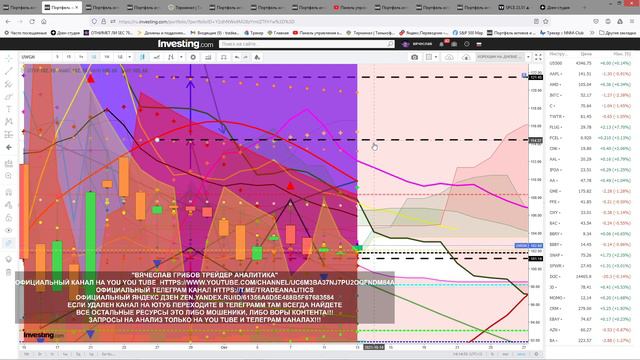
Task: Toggle lock all drawing tools
Action: tap(9, 218)
